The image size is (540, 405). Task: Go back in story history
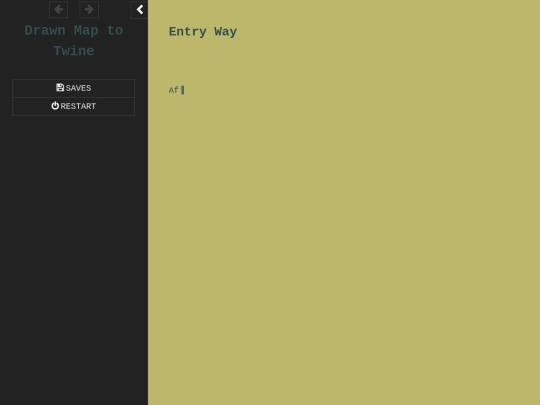[59, 9]
